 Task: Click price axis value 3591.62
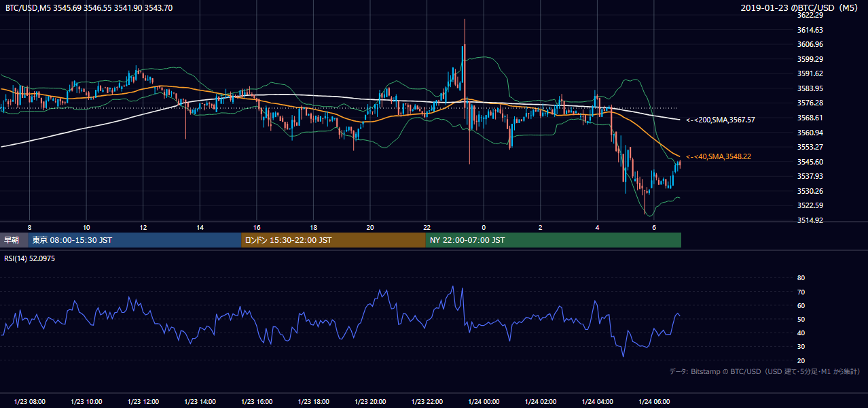point(811,73)
